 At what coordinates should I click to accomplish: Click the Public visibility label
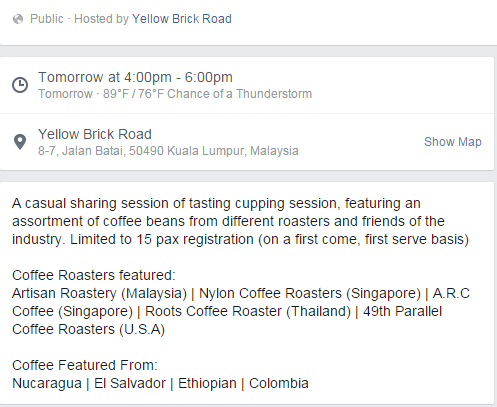tap(47, 19)
